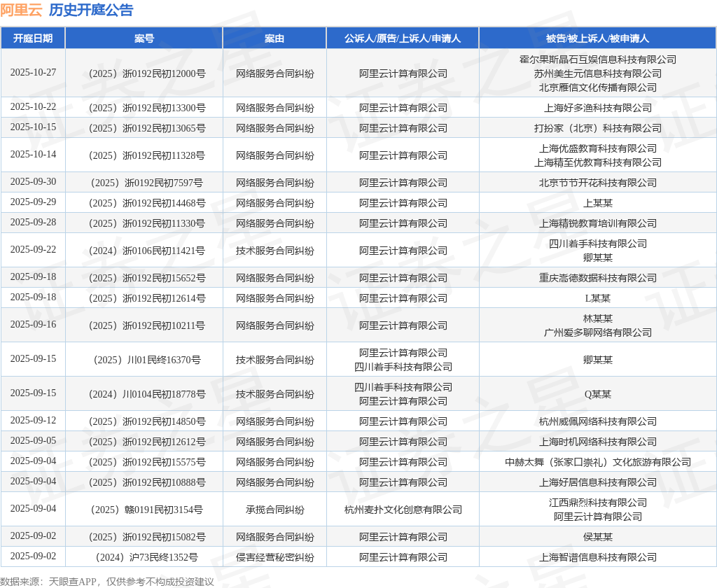Select case number 浙0192民初7597号

tap(147, 183)
